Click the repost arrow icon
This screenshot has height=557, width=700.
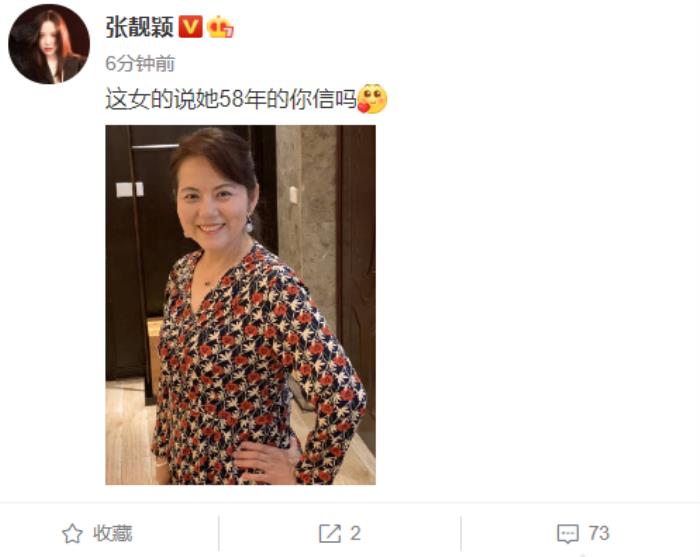330,533
